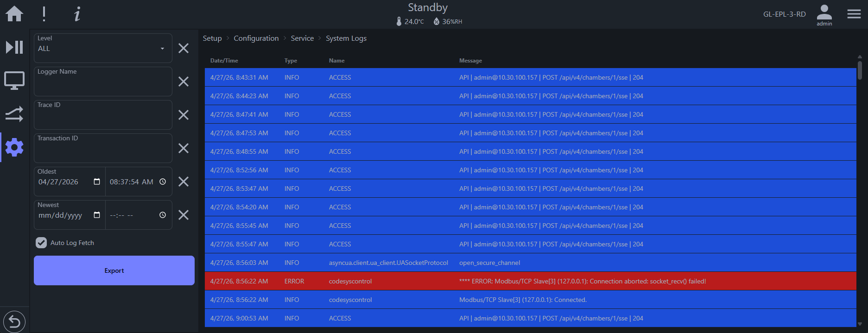
Task: Select the log row at 8:48:55 AM
Action: [531, 151]
